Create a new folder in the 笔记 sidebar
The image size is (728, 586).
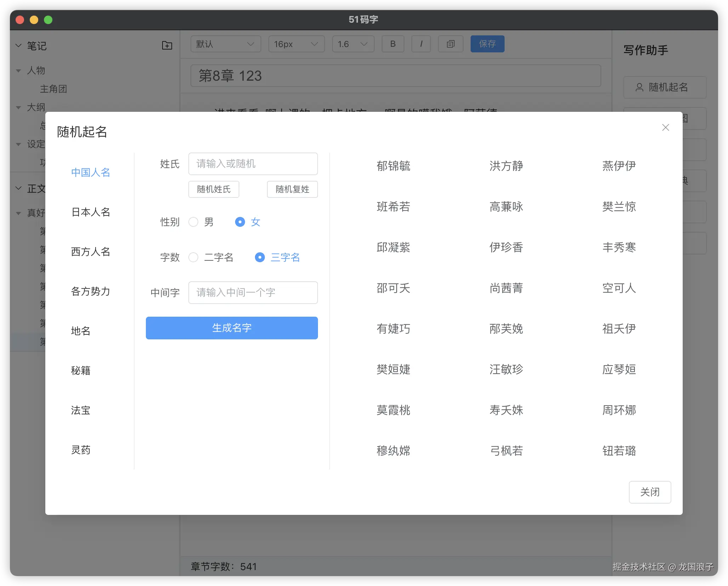[x=167, y=45]
